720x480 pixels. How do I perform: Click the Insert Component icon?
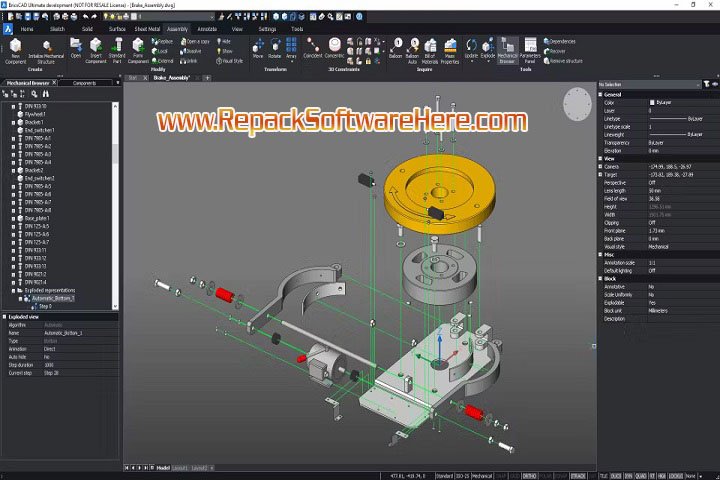click(x=96, y=51)
